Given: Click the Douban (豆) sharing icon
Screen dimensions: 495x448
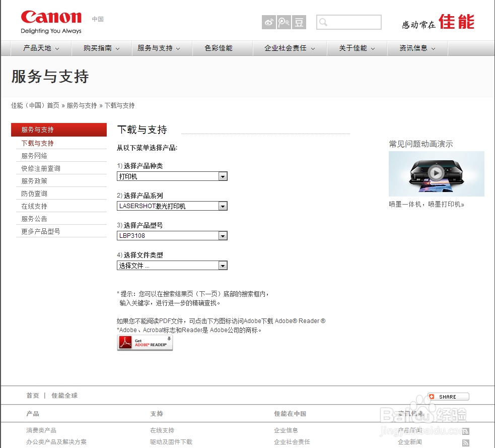Looking at the screenshot, I should (x=298, y=22).
